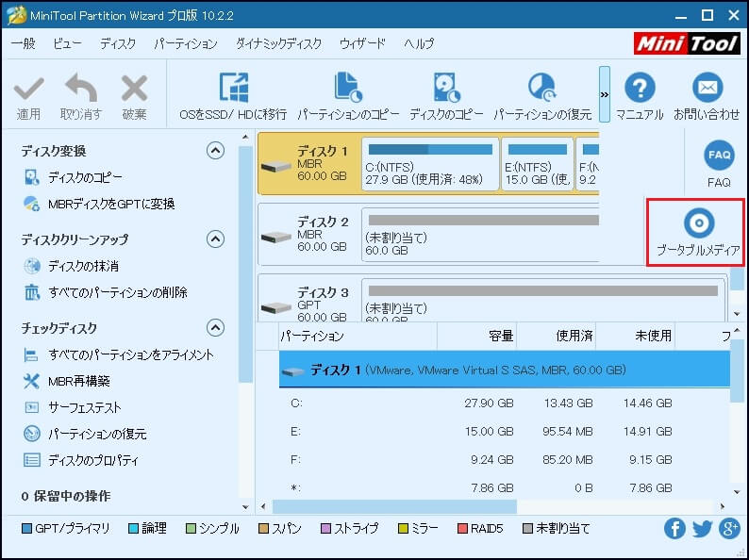The image size is (749, 560).
Task: Open the FAQ icon
Action: tap(719, 156)
